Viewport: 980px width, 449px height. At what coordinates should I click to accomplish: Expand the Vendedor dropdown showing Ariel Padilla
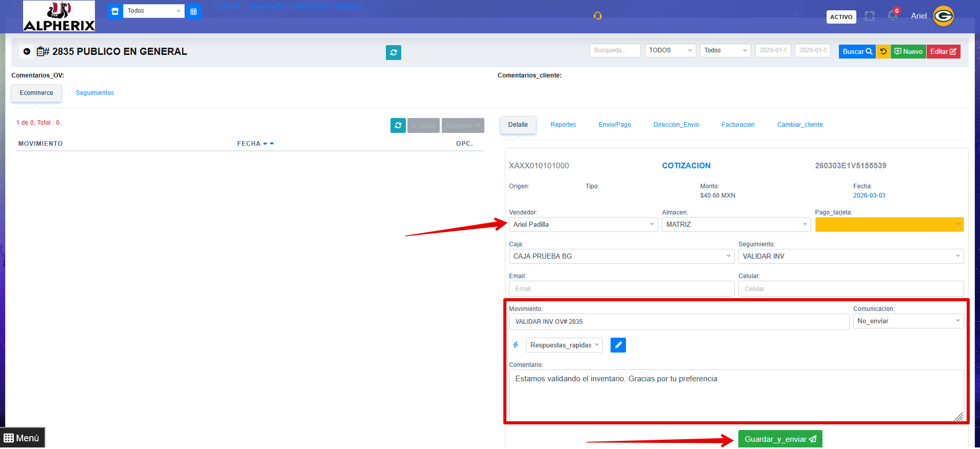click(583, 225)
